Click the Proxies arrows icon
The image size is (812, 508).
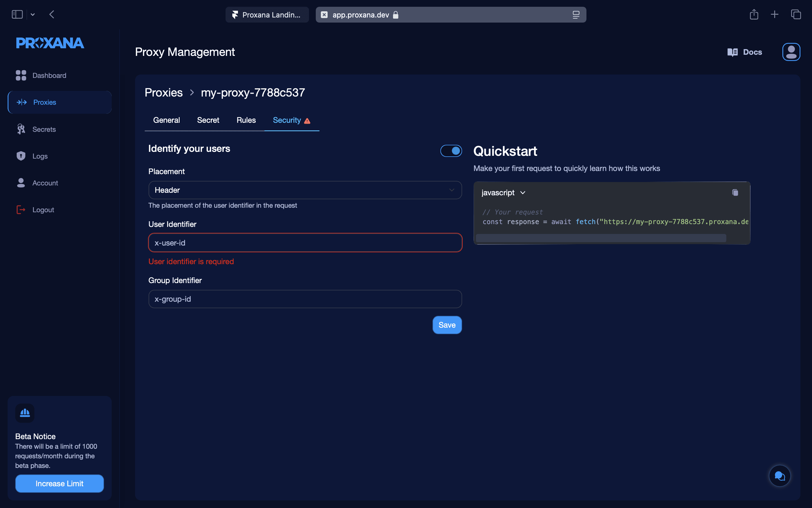(x=22, y=102)
